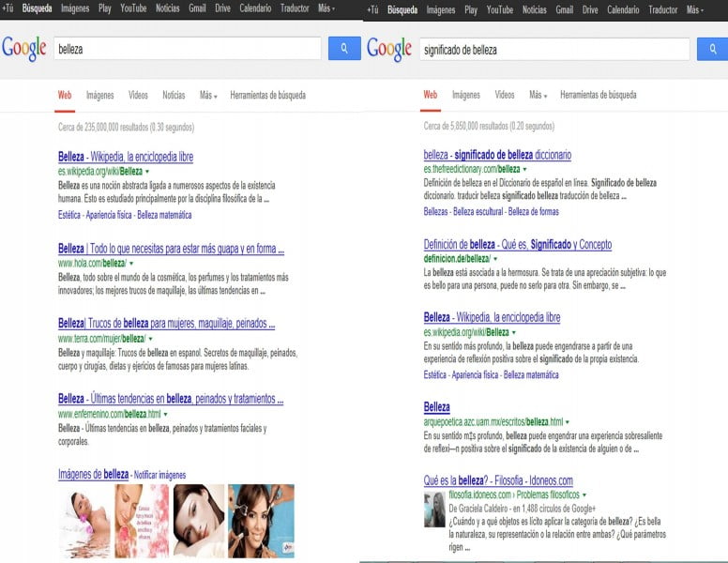Screen dimensions: 728x563
Task: Expand Más in the right top black bar
Action: pos(694,9)
